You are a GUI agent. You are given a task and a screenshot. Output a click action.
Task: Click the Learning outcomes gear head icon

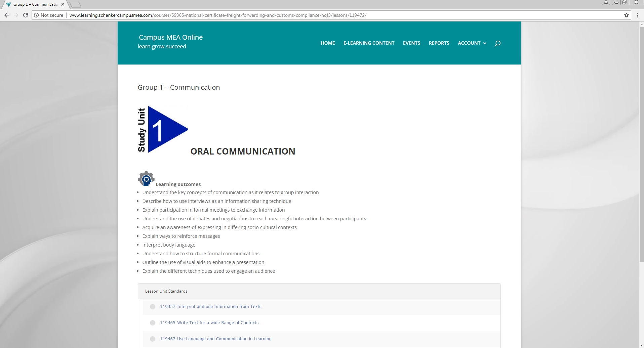click(x=146, y=179)
